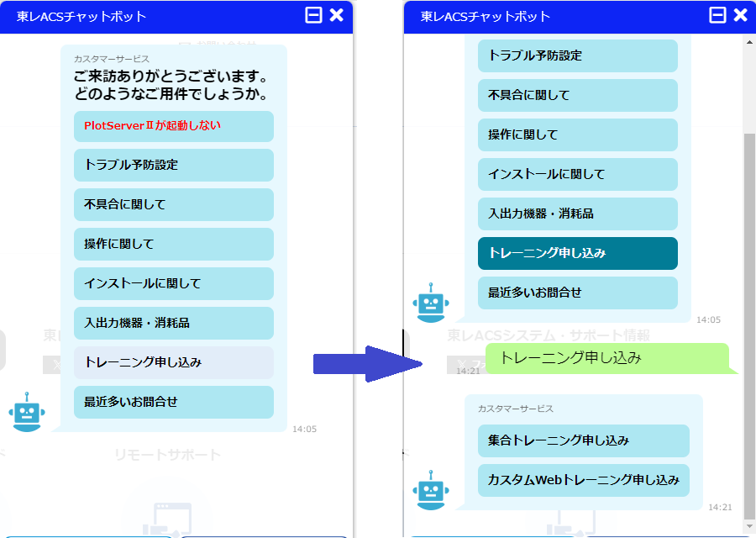The image size is (756, 538).
Task: Click the robot avatar in the left chat panel
Action: click(25, 412)
